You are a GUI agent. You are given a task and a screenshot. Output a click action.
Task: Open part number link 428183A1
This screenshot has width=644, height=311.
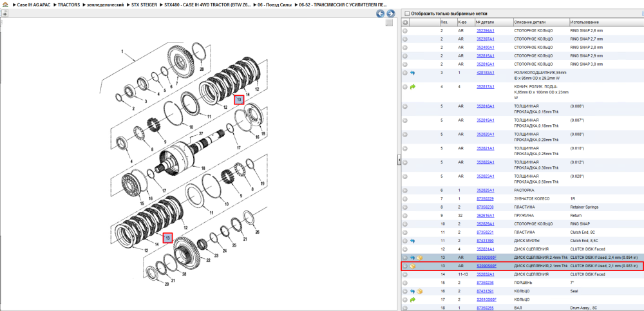pyautogui.click(x=486, y=73)
